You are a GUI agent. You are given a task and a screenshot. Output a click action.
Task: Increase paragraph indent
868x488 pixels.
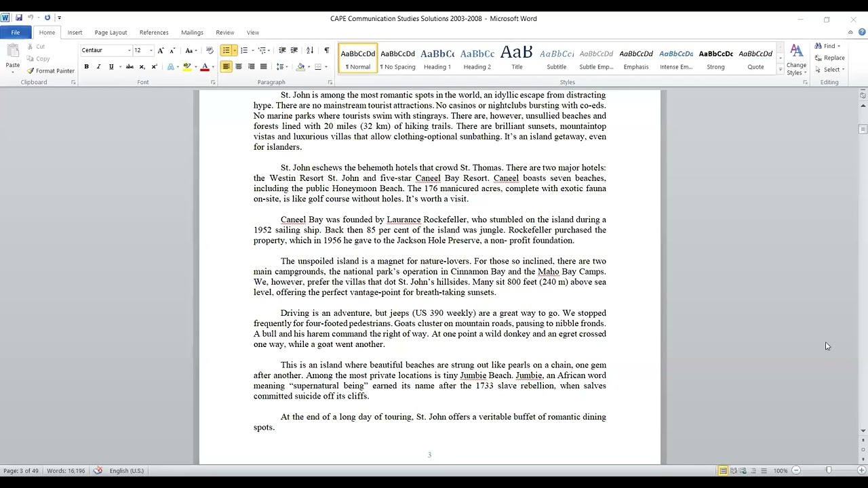[294, 50]
